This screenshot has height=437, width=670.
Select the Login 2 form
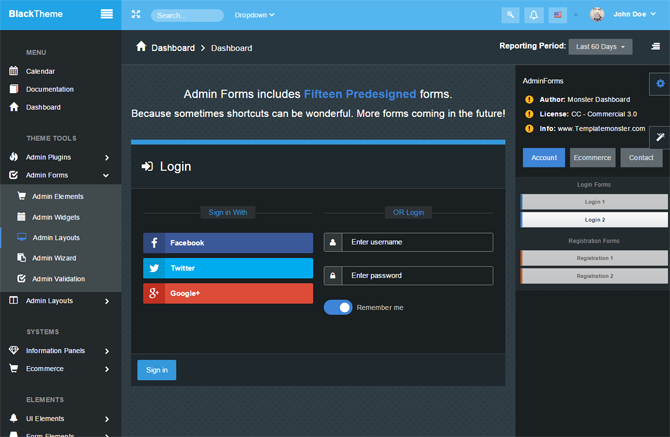point(594,220)
